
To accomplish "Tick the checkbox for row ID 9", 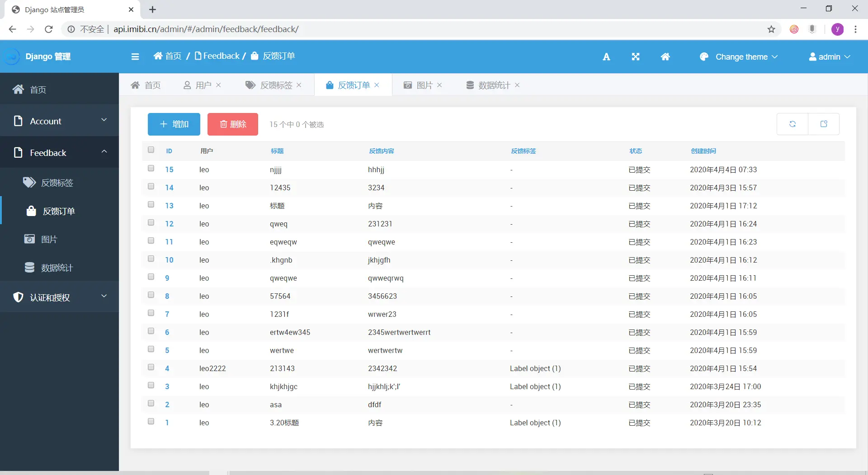I will (x=151, y=277).
